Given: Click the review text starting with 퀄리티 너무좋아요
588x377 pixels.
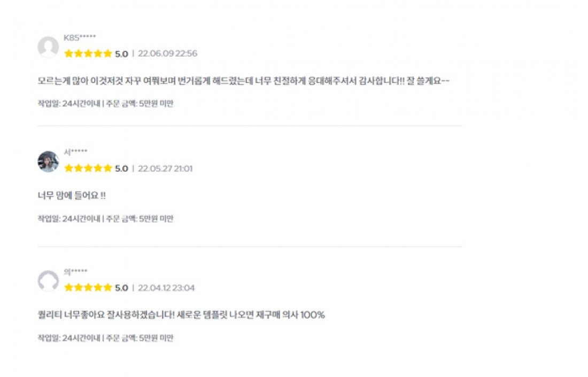Looking at the screenshot, I should [x=181, y=315].
